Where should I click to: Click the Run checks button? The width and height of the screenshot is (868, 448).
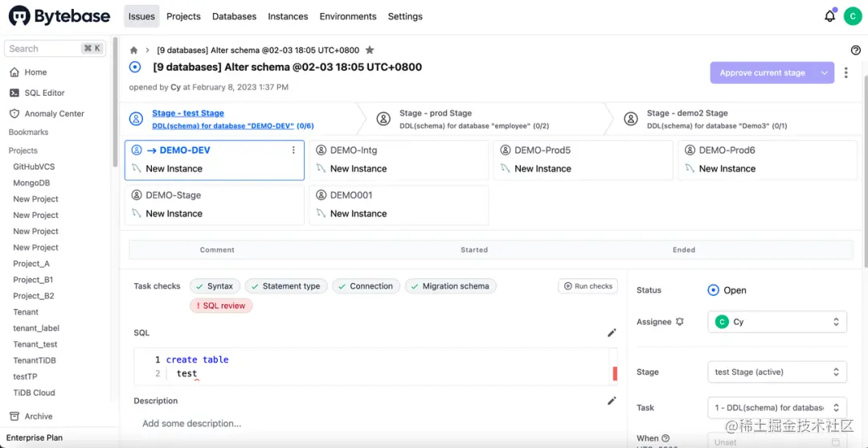click(588, 286)
